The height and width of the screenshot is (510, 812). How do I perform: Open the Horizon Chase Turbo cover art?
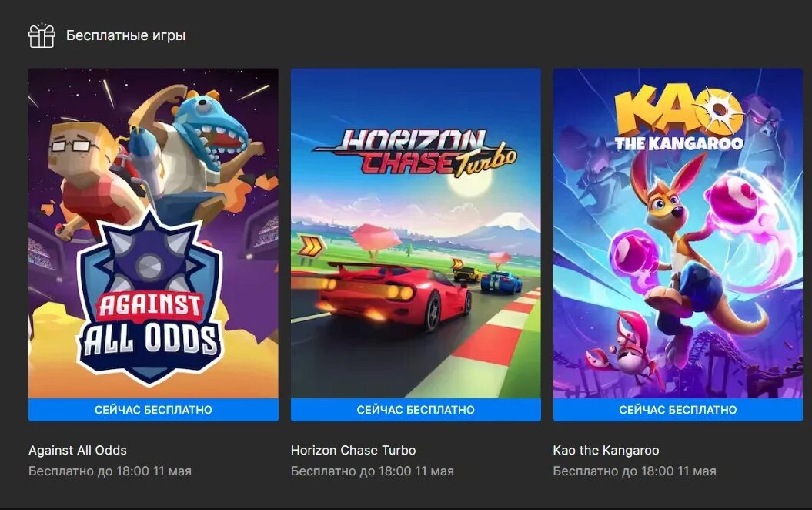pos(416,233)
